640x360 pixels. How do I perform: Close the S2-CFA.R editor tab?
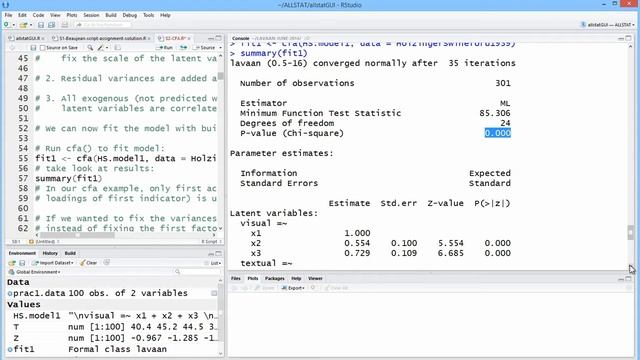pos(189,38)
